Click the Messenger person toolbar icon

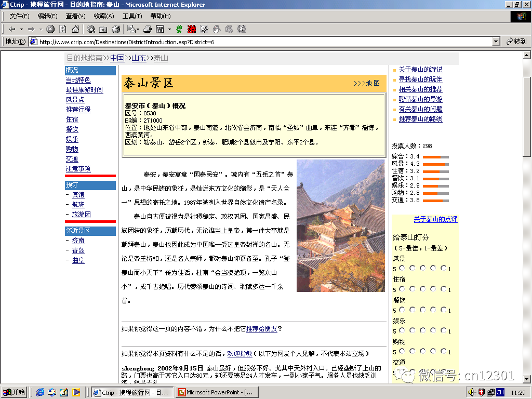point(217,29)
